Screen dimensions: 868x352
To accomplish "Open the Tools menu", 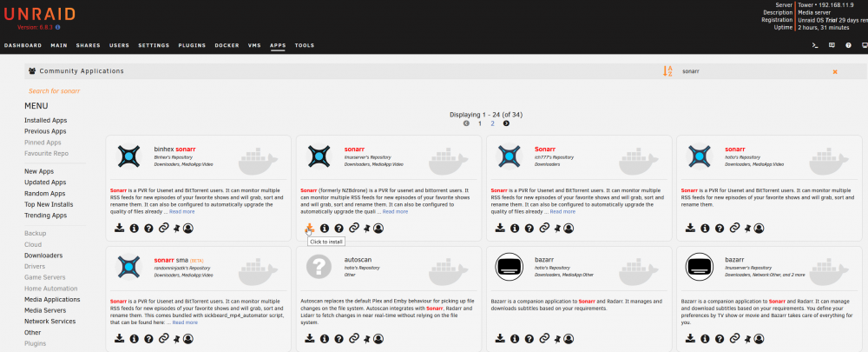I will coord(305,45).
